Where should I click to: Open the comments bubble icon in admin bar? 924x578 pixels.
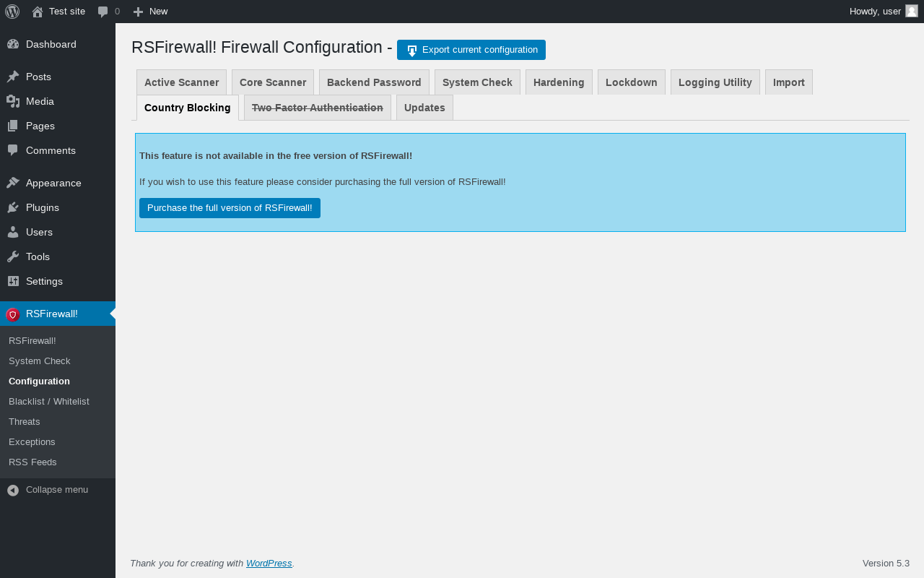tap(103, 12)
